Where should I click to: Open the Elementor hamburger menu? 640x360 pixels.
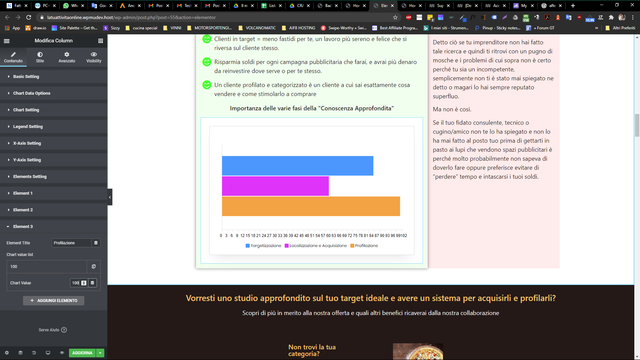[7, 41]
